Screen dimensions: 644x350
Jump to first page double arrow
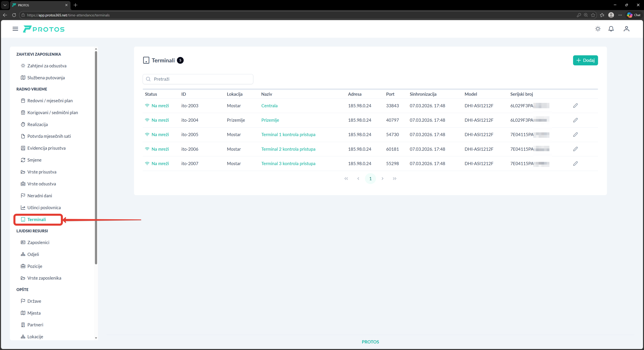pyautogui.click(x=346, y=179)
